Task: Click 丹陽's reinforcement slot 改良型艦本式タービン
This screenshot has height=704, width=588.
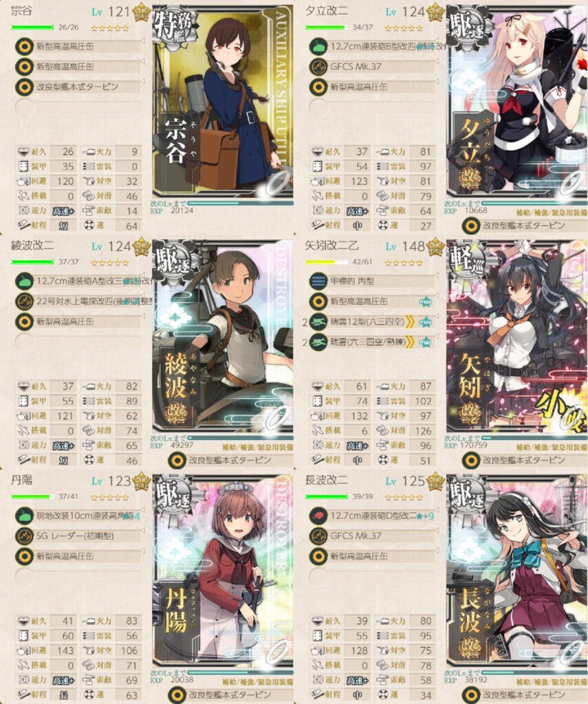Action: click(x=230, y=694)
